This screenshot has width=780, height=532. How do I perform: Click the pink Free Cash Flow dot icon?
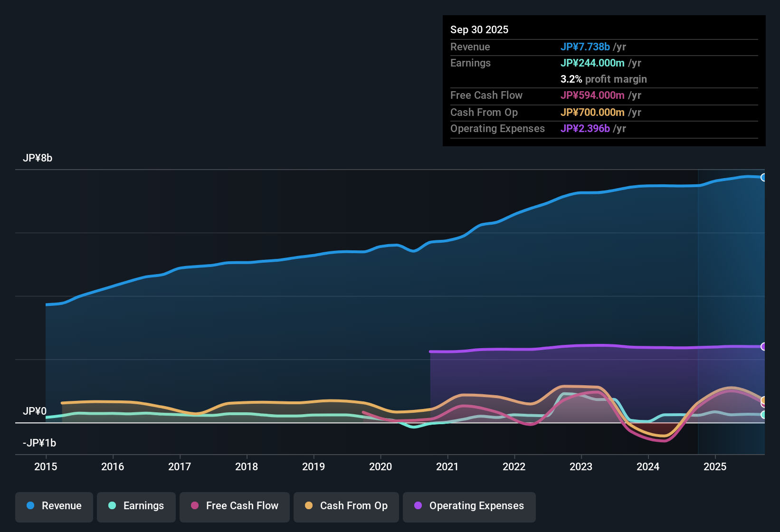pyautogui.click(x=194, y=506)
